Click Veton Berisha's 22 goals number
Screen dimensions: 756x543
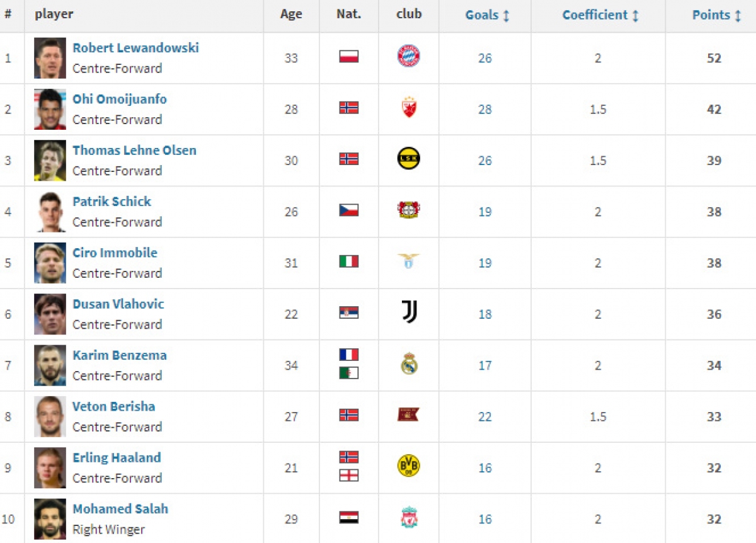click(484, 417)
